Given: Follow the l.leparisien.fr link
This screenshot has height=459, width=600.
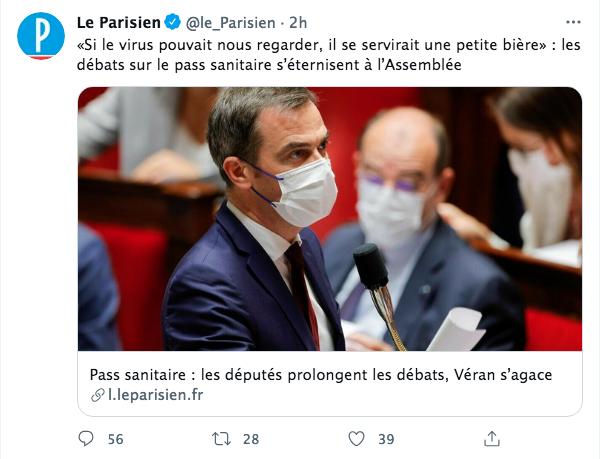Looking at the screenshot, I should 156,394.
